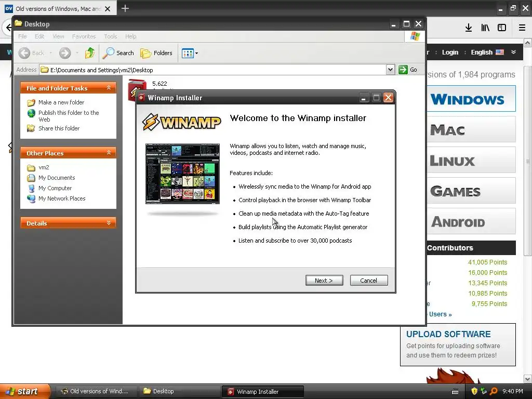
Task: Expand the Details panel
Action: (x=109, y=223)
